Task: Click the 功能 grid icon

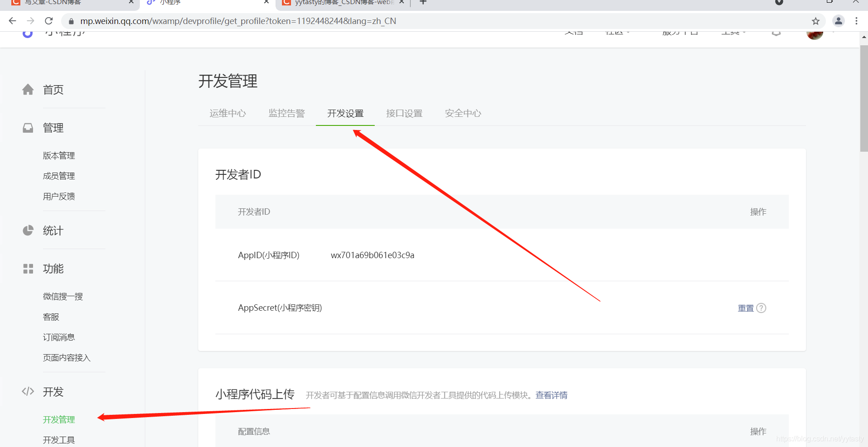Action: click(28, 269)
